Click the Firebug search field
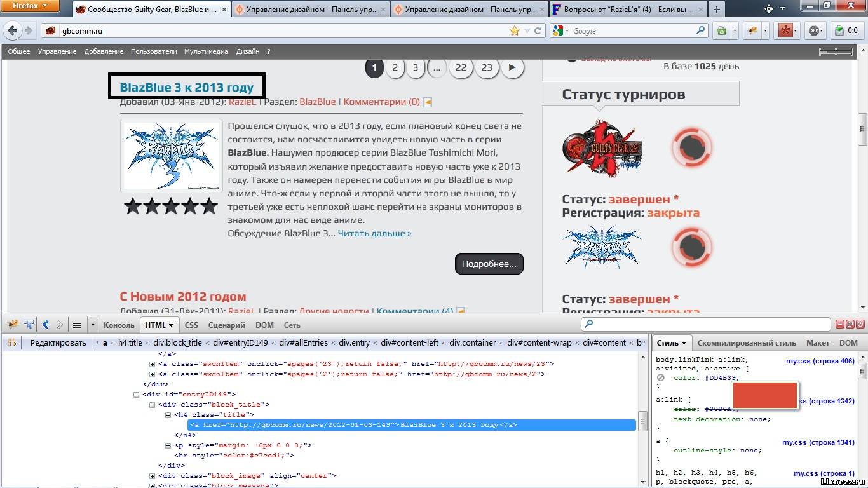Image resolution: width=868 pixels, height=488 pixels. pyautogui.click(x=705, y=325)
